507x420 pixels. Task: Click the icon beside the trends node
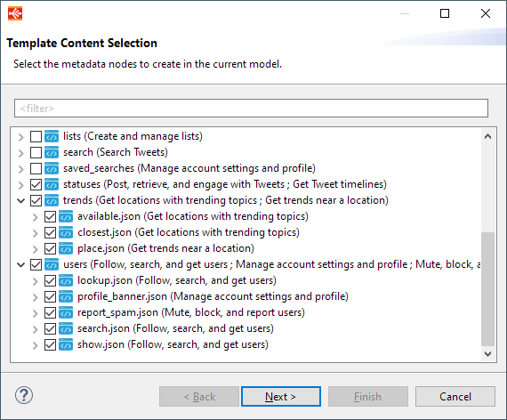click(x=52, y=200)
